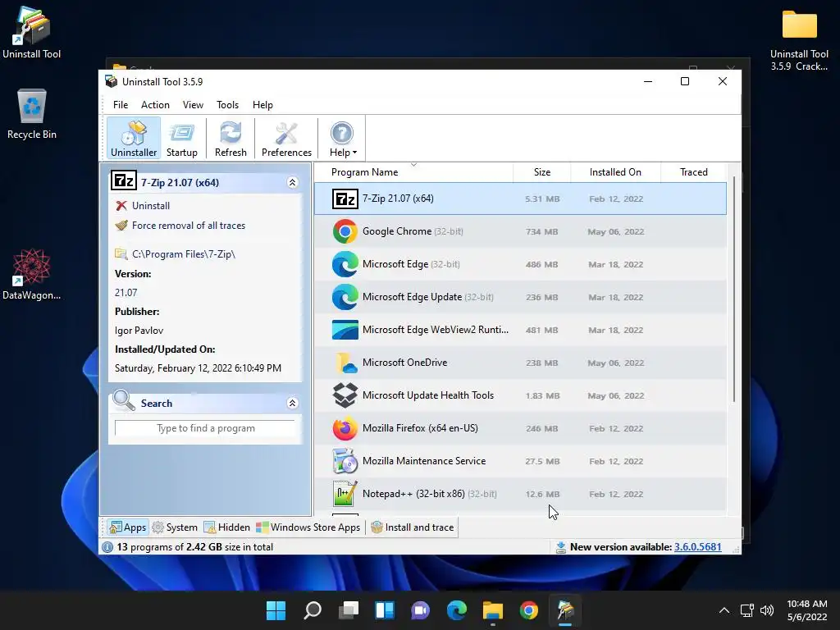Open the Widgets taskbar icon

tap(385, 610)
